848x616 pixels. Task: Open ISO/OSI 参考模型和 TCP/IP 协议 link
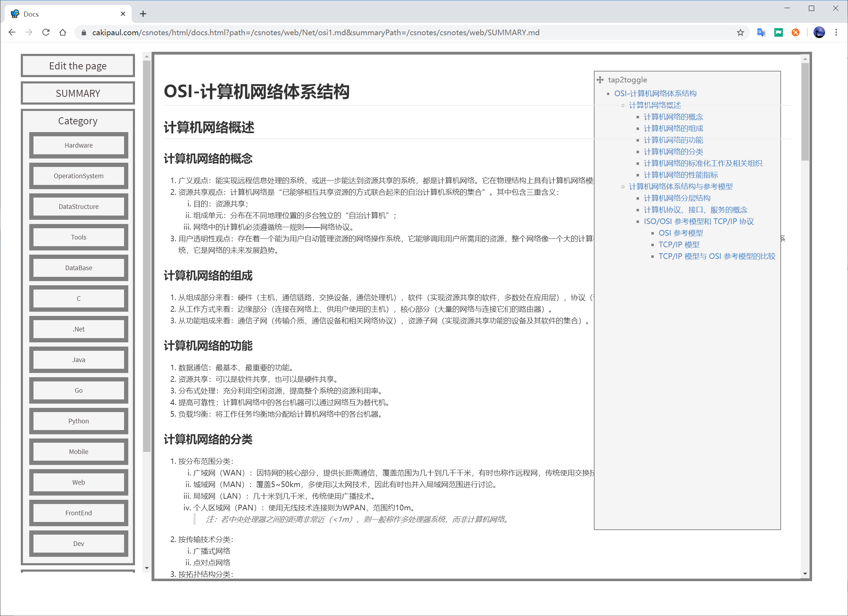tap(699, 222)
